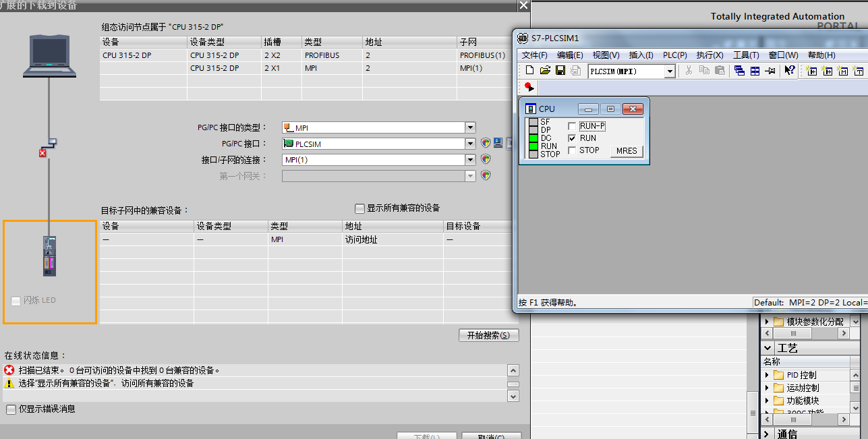Viewport: 868px width, 439px height.
Task: Click the computer icon beside the PLCSIM interface dropdown
Action: [x=498, y=143]
